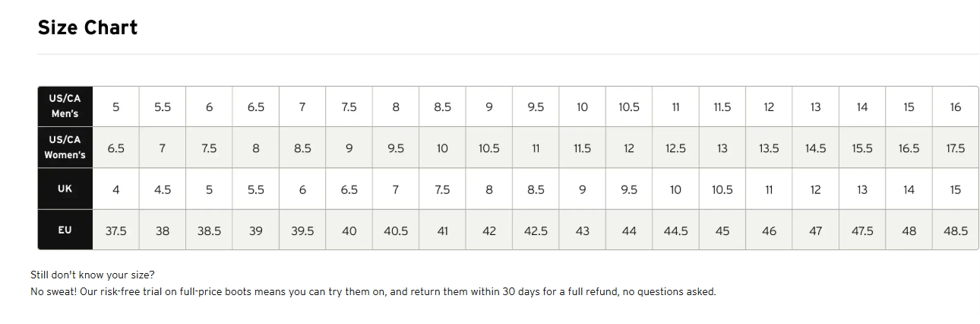This screenshot has height=324, width=980.
Task: Select the US/CA Men's row header
Action: 65,106
